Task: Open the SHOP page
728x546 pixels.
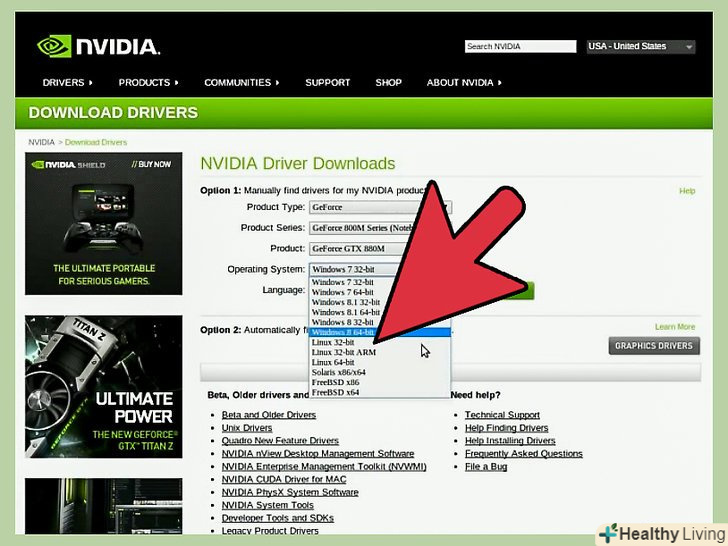Action: coord(389,83)
